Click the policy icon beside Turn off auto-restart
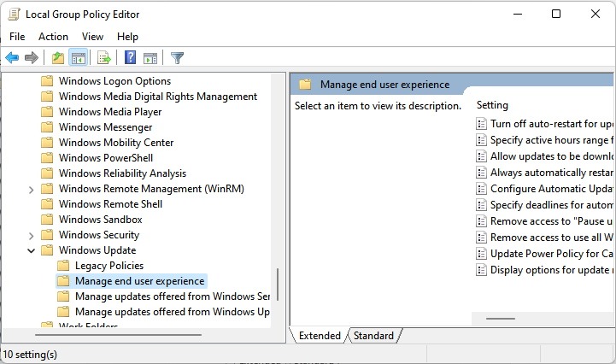 coord(481,124)
